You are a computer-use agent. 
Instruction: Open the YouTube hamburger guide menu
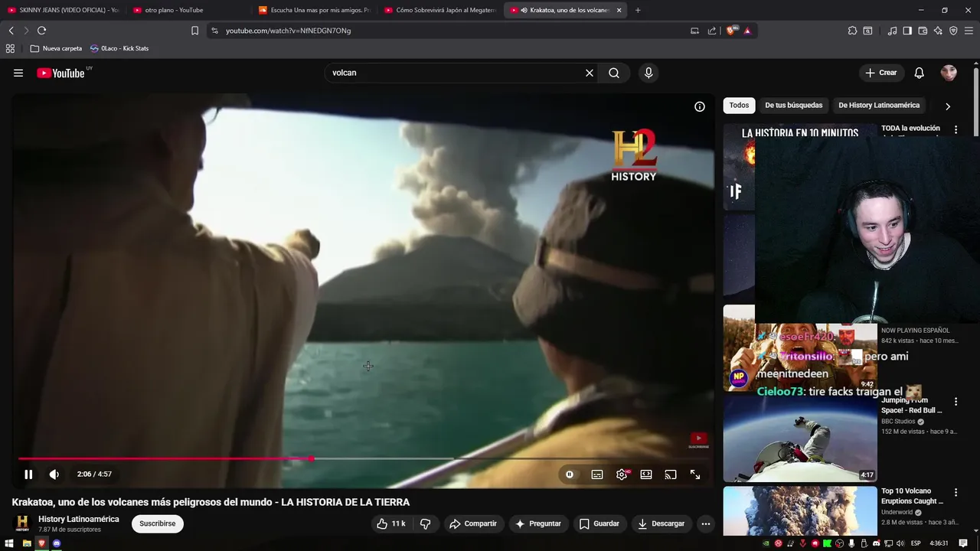18,73
